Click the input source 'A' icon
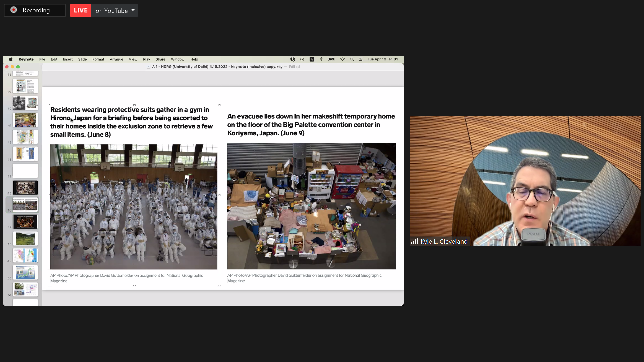 (312, 59)
